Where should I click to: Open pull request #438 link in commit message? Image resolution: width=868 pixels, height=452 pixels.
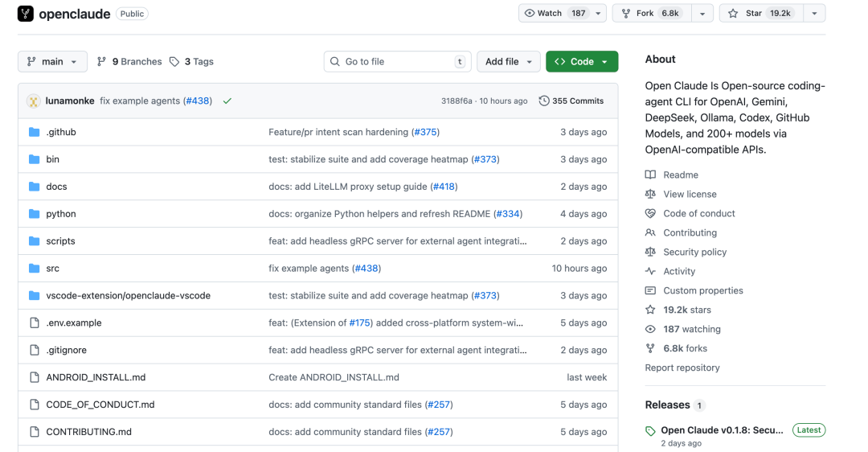[198, 101]
